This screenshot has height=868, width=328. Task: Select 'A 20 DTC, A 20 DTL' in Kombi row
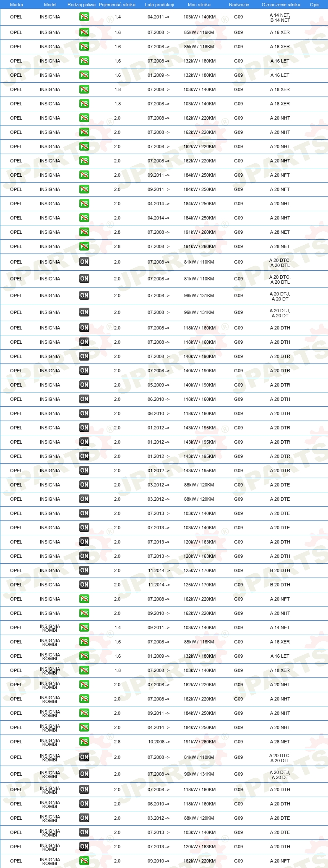tap(280, 758)
